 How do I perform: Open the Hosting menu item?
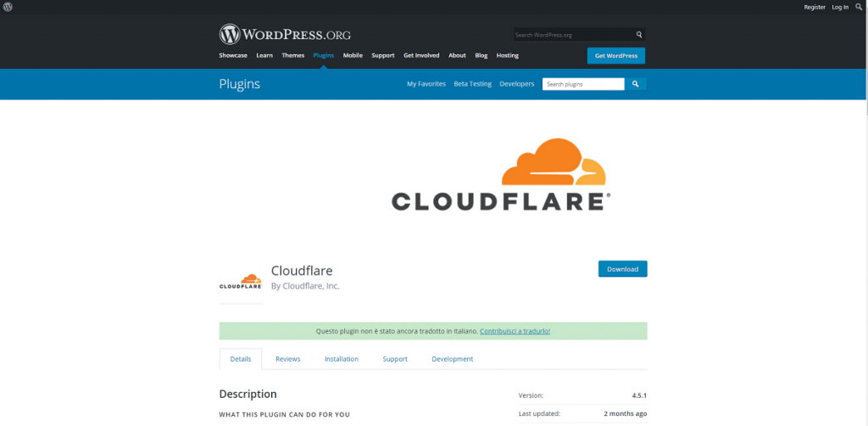(508, 55)
